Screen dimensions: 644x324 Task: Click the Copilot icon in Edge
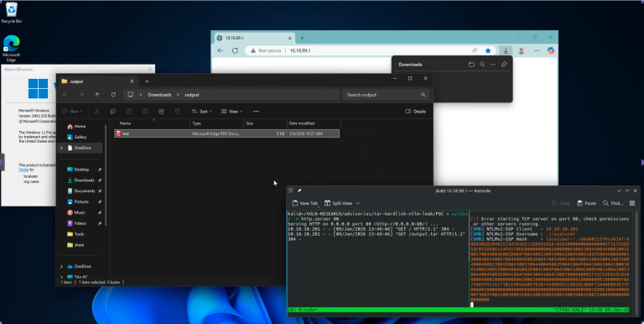click(551, 50)
